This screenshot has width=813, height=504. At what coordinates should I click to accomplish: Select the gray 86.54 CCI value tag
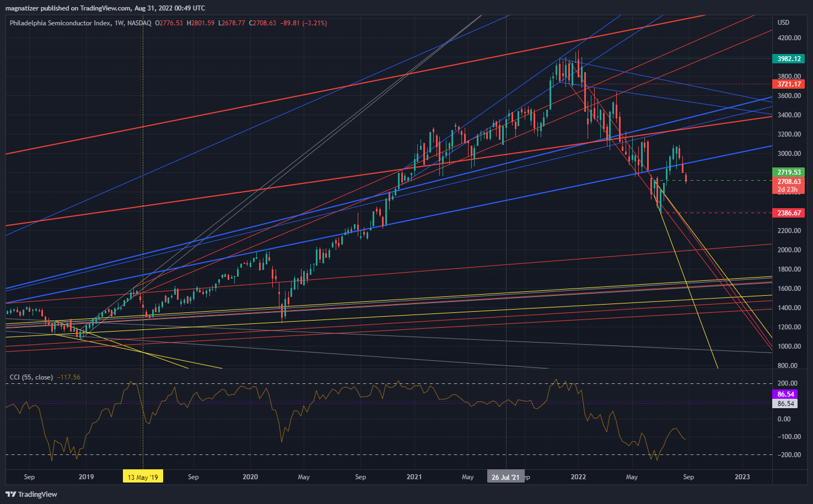pyautogui.click(x=786, y=404)
